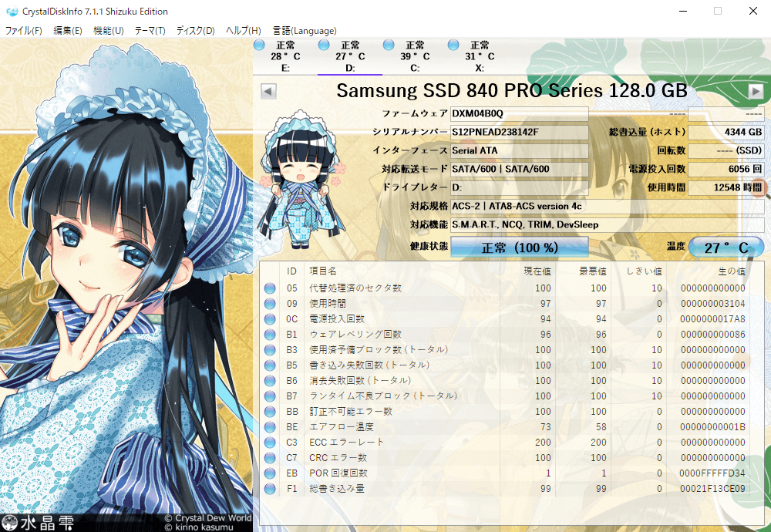Click the interface field Serial ATA
Viewport: 771px width, 532px height.
click(x=519, y=150)
